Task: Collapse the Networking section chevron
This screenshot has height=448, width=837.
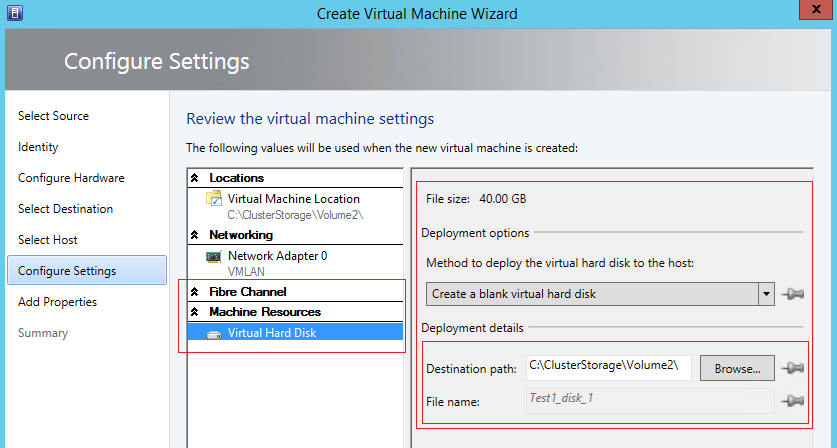Action: click(195, 235)
